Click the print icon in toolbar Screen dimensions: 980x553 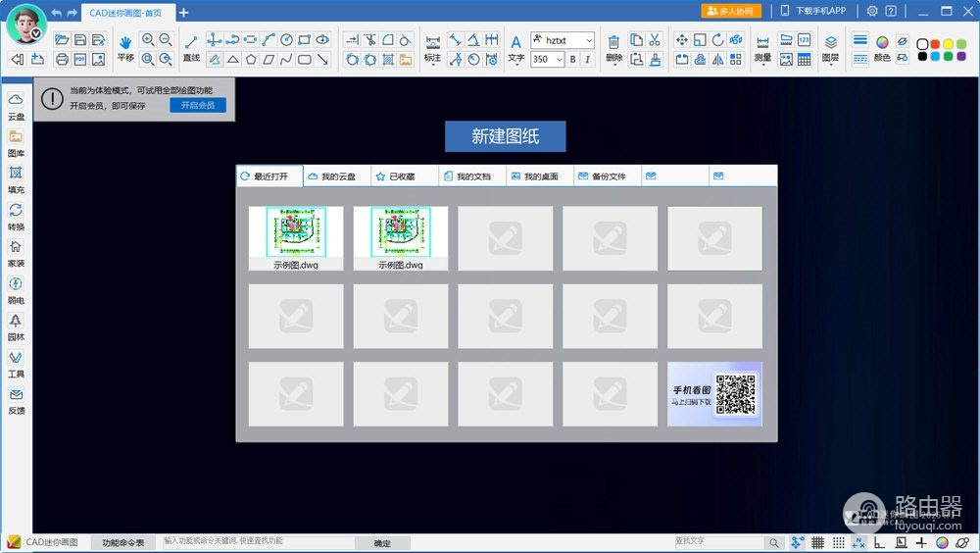tap(61, 60)
